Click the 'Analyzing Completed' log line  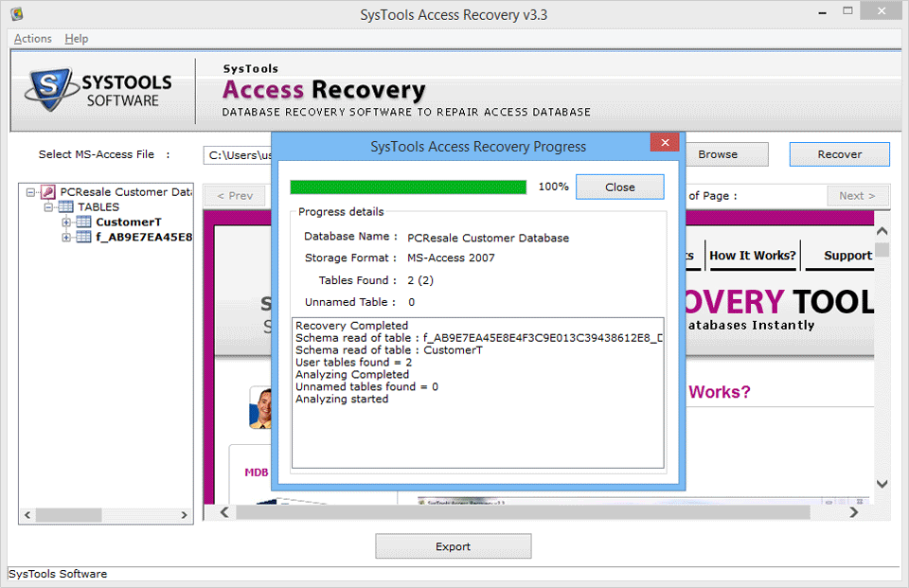click(352, 375)
